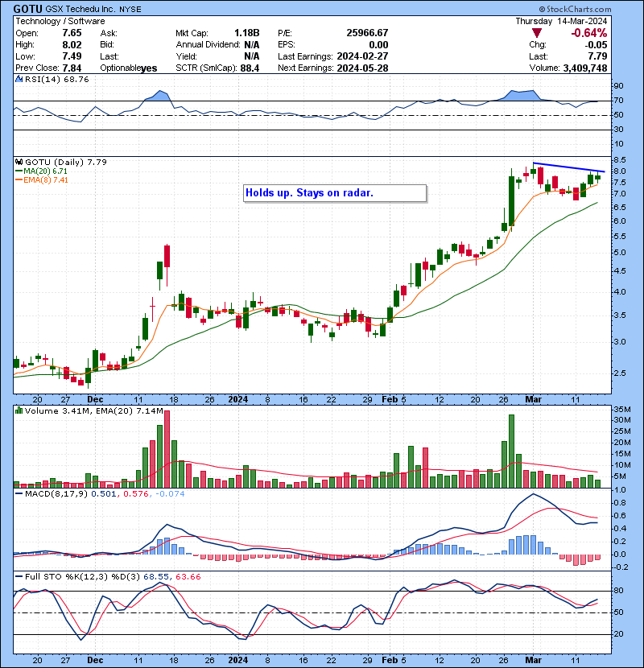Click the EPS value 0.00

pos(378,44)
